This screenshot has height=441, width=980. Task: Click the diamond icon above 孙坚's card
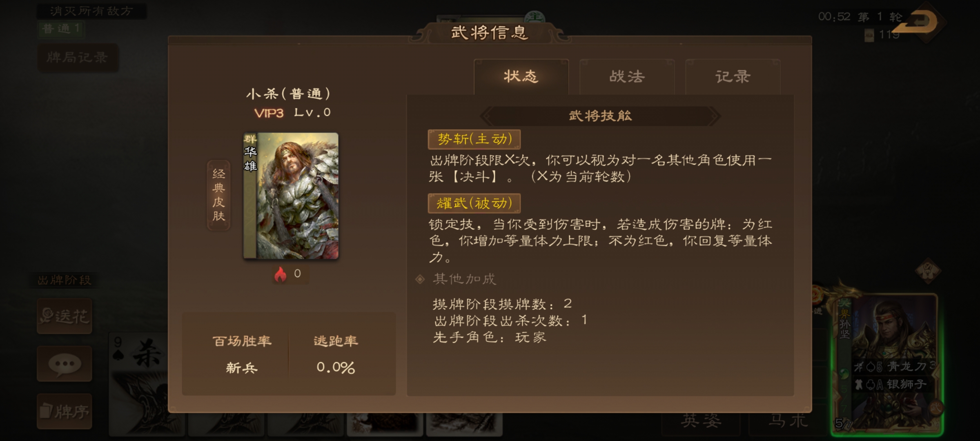pos(928,270)
